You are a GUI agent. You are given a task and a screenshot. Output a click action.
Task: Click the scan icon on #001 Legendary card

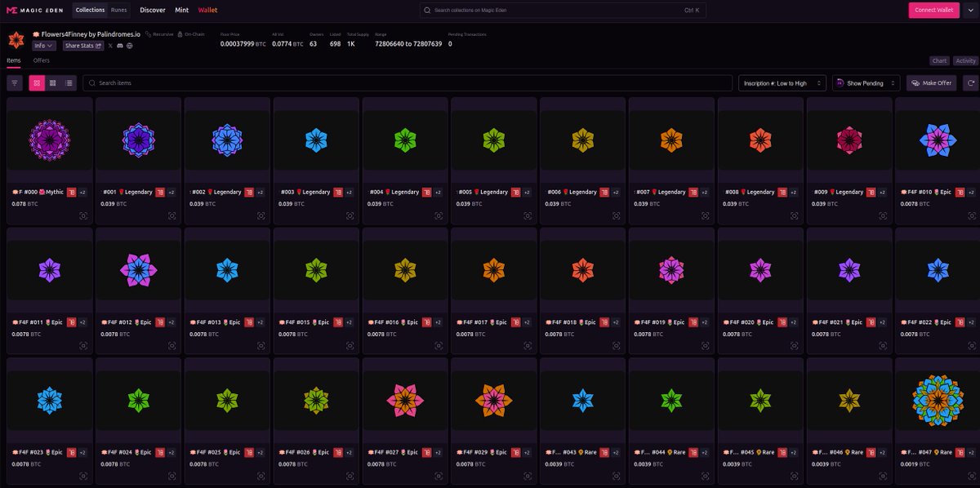[x=172, y=215]
